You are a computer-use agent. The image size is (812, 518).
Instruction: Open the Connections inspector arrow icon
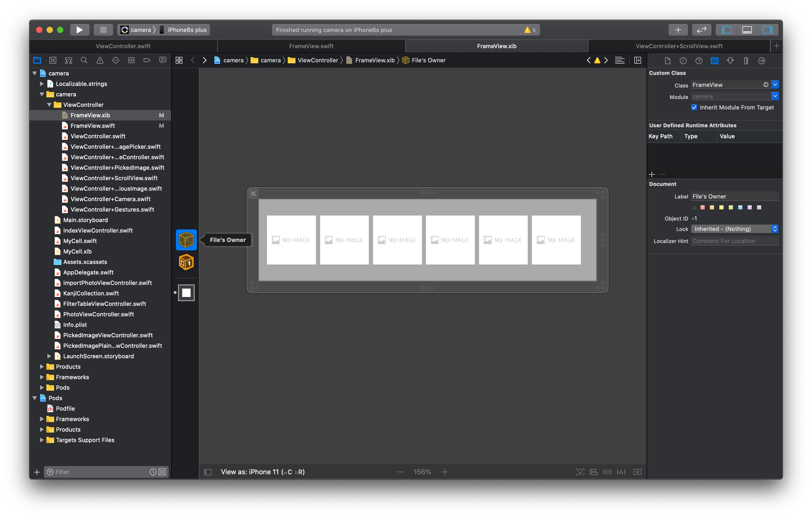click(x=761, y=61)
